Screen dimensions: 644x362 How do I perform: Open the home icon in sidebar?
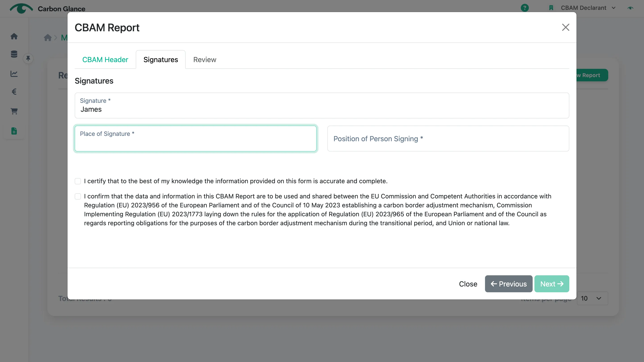click(14, 36)
